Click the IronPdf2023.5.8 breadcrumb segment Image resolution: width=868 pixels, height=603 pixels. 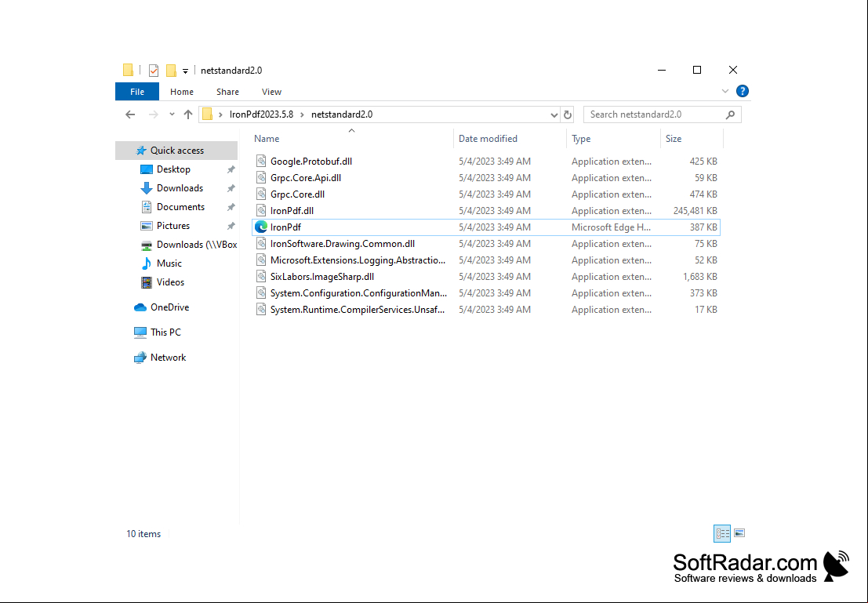pos(261,114)
